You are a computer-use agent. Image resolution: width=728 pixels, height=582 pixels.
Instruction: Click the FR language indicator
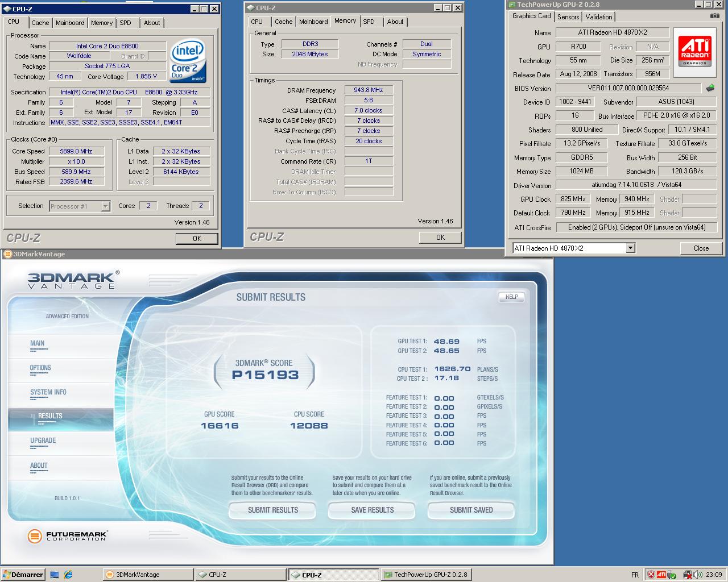pos(635,575)
